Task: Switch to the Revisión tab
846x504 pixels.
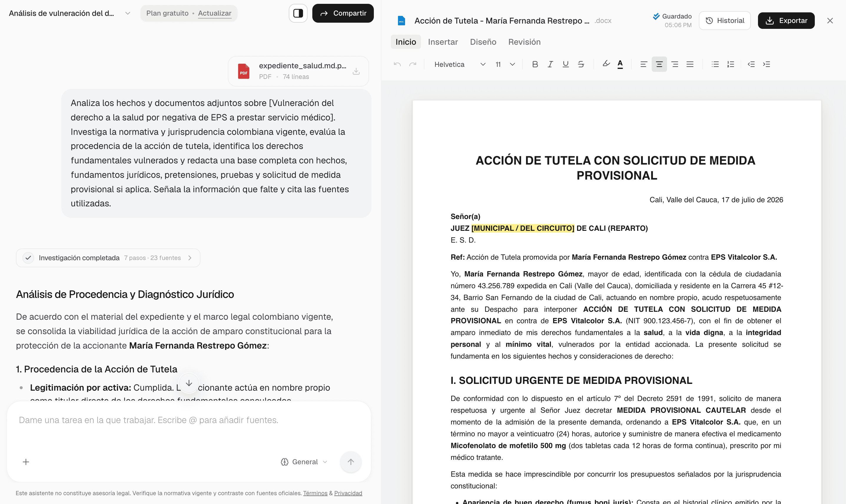Action: click(x=524, y=42)
